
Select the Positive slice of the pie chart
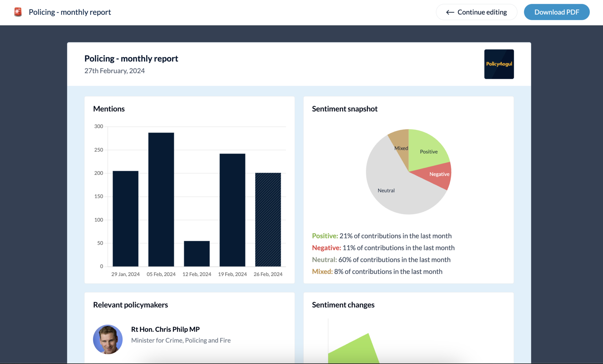click(x=429, y=152)
